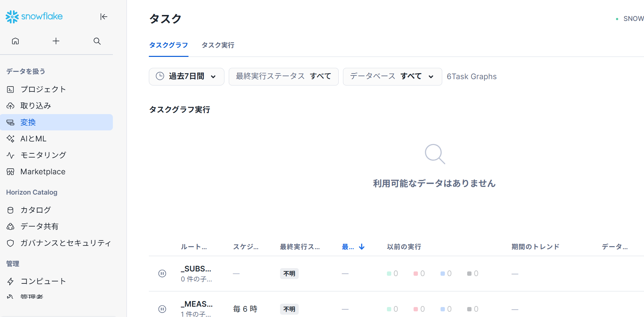The width and height of the screenshot is (644, 317).
Task: Open プロジェクト menu item
Action: tap(56, 89)
